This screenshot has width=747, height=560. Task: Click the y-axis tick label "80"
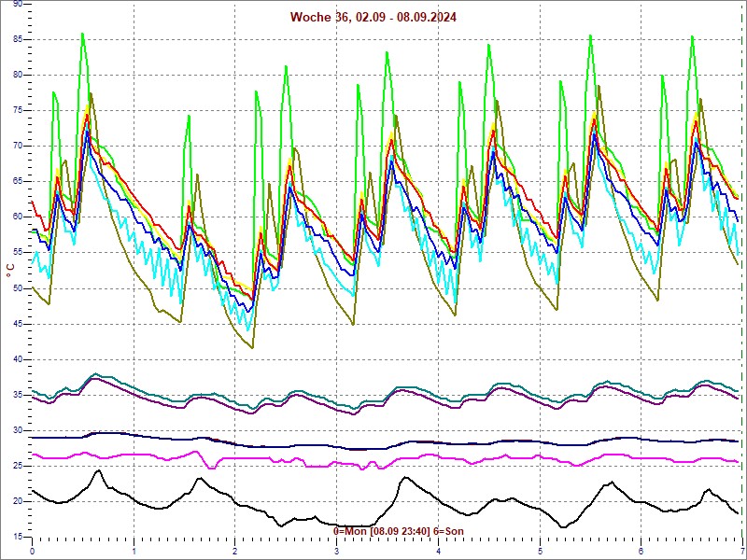click(17, 75)
